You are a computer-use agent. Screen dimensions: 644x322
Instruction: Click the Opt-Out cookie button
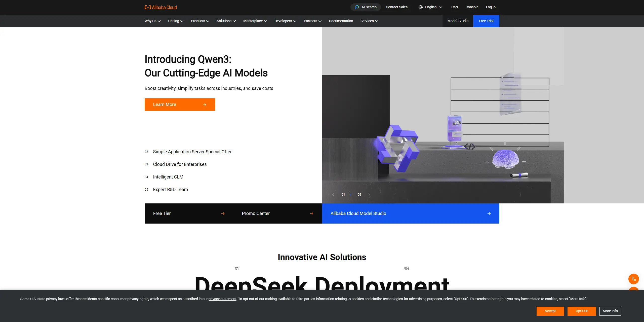click(581, 311)
